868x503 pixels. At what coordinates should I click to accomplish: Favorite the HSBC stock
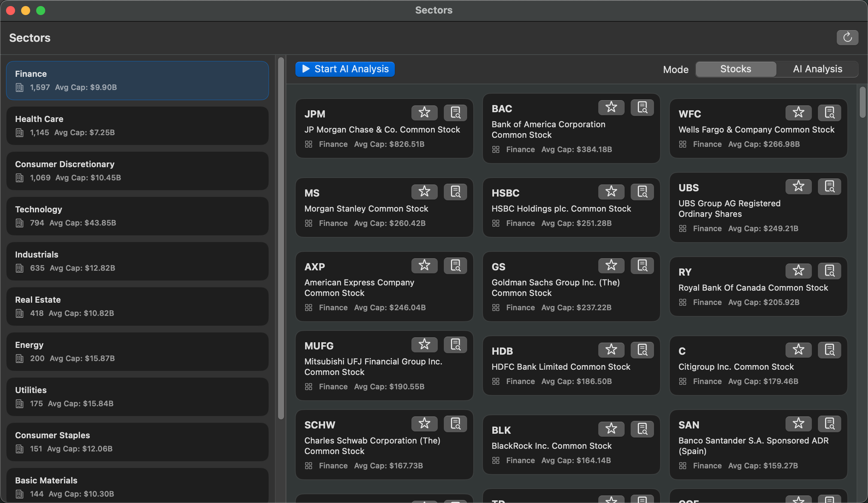point(611,192)
